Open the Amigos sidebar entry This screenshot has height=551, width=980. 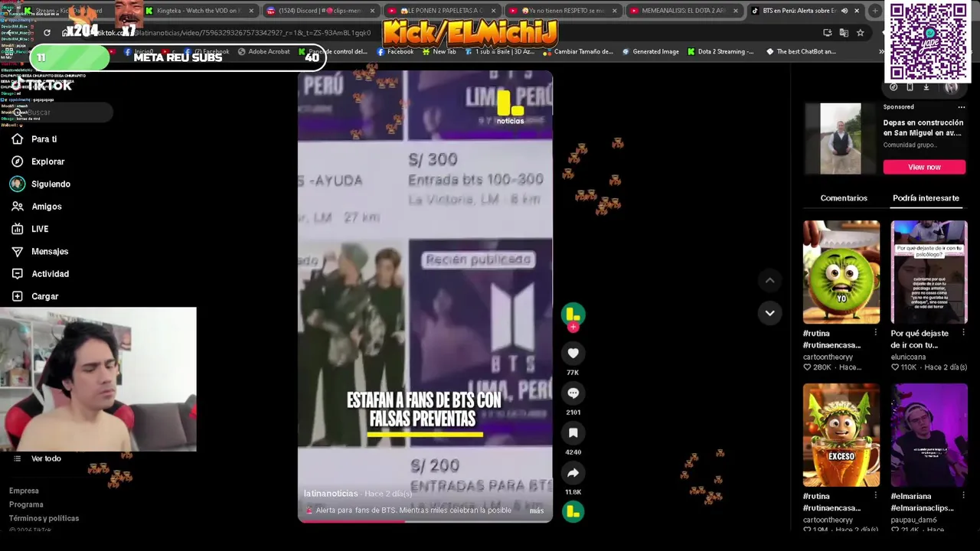(36, 207)
